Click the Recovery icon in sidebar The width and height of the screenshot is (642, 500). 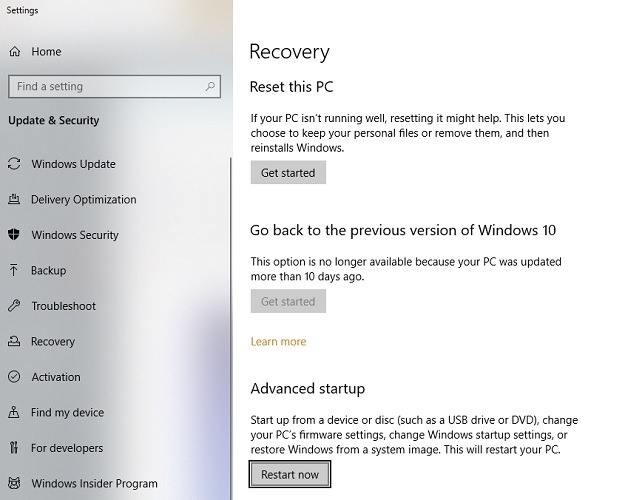point(14,341)
